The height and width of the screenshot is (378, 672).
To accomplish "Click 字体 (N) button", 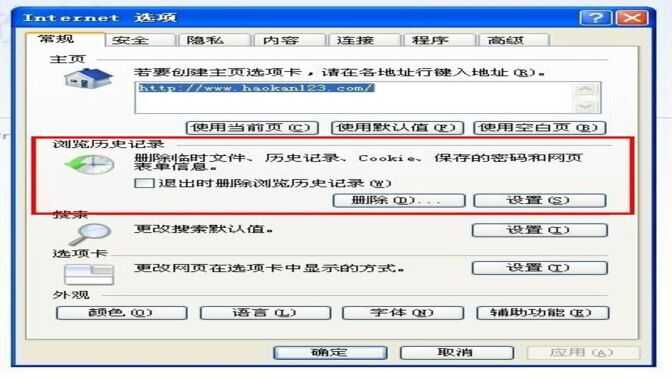I will point(403,313).
